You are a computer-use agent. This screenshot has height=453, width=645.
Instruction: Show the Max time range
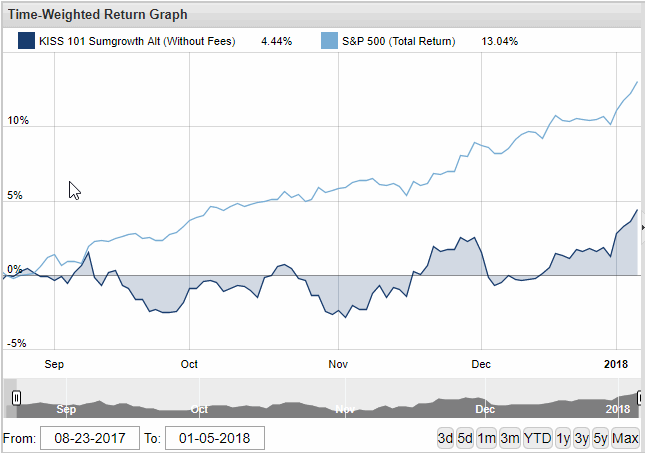click(625, 438)
